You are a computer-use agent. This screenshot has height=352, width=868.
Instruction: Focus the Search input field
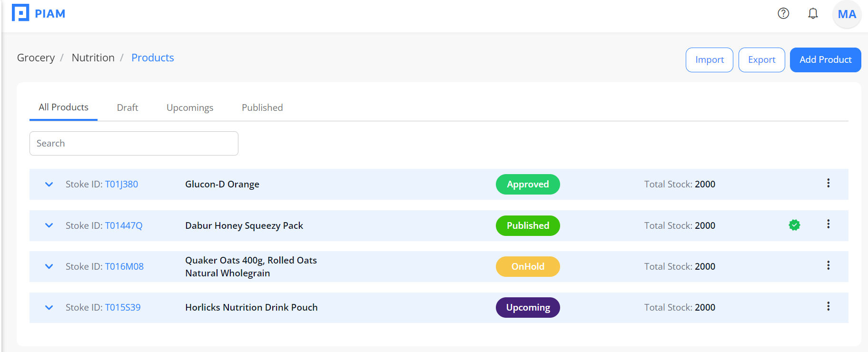(134, 143)
